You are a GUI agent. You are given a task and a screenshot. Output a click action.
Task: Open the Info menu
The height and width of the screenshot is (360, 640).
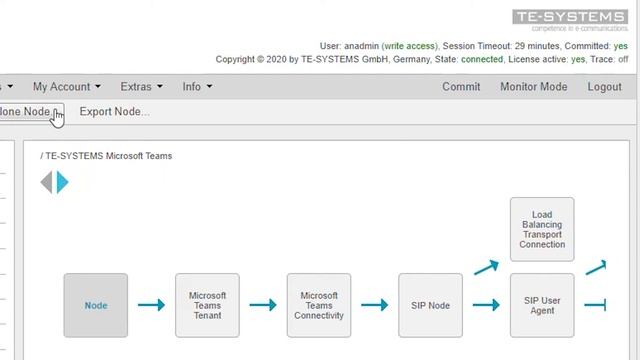[x=197, y=87]
